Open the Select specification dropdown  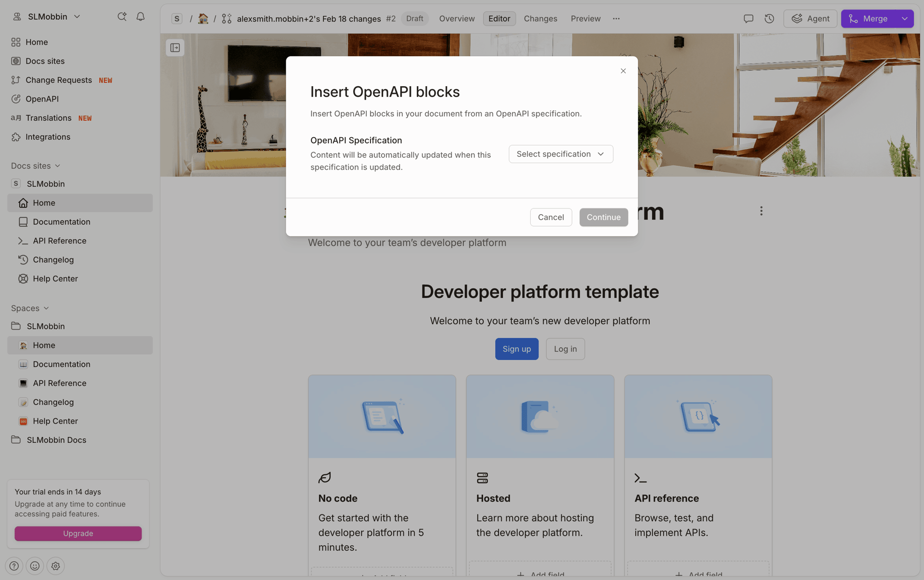coord(561,154)
